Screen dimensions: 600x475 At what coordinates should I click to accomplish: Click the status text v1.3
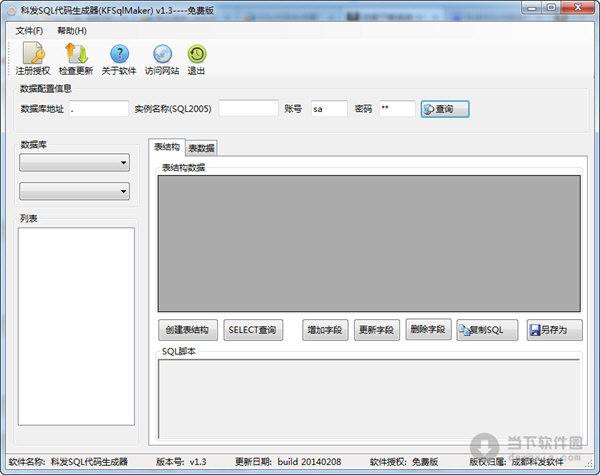coord(198,462)
